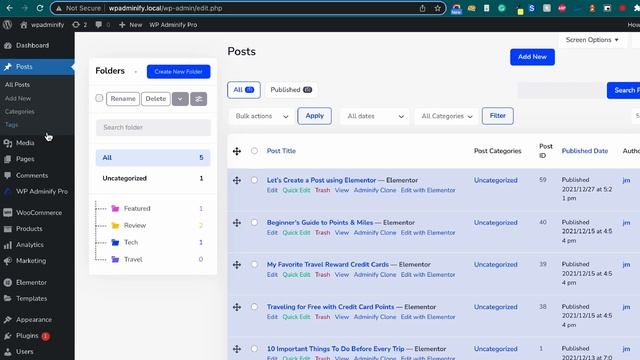Viewport: 640px width, 360px height.
Task: Click the browser share icon in address bar
Action: click(422, 8)
